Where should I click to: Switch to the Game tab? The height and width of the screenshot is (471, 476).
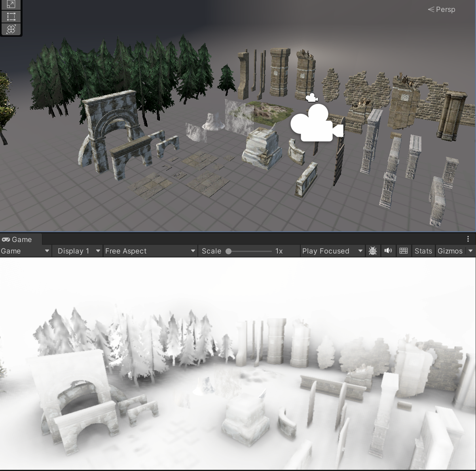(x=17, y=239)
